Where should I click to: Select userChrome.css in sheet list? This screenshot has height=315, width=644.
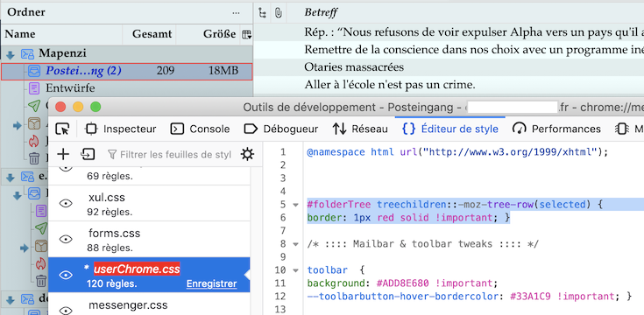point(149,275)
